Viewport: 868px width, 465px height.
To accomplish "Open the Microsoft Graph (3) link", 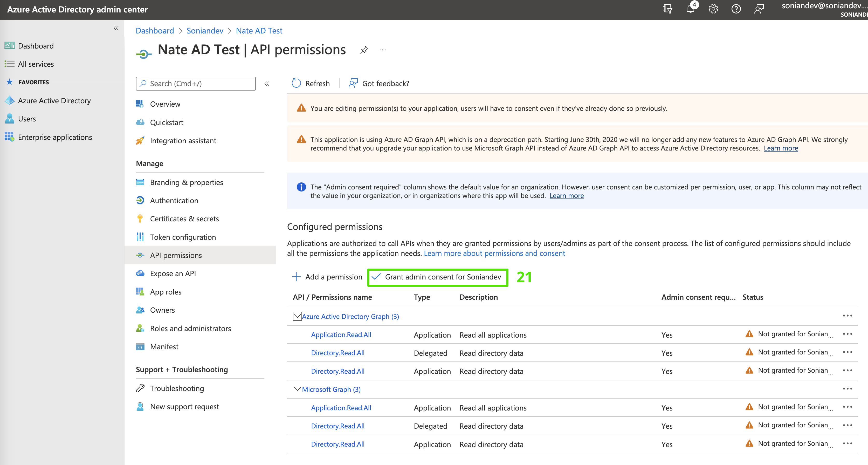I will [x=331, y=389].
